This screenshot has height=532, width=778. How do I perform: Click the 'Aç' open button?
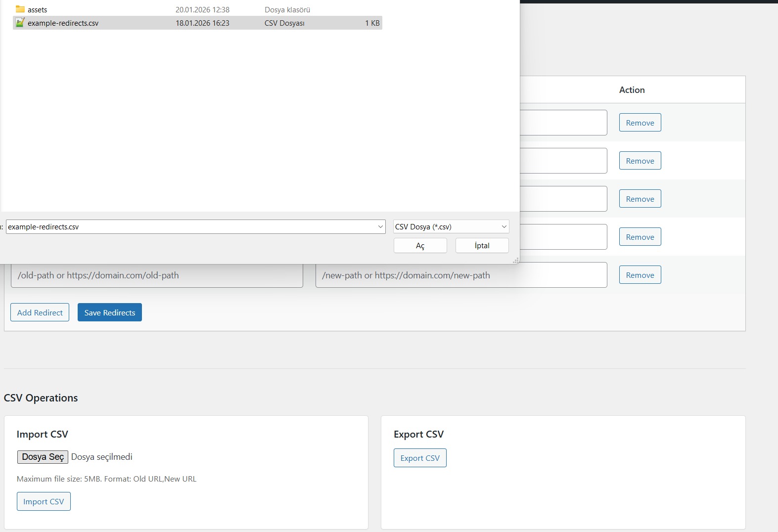click(420, 246)
